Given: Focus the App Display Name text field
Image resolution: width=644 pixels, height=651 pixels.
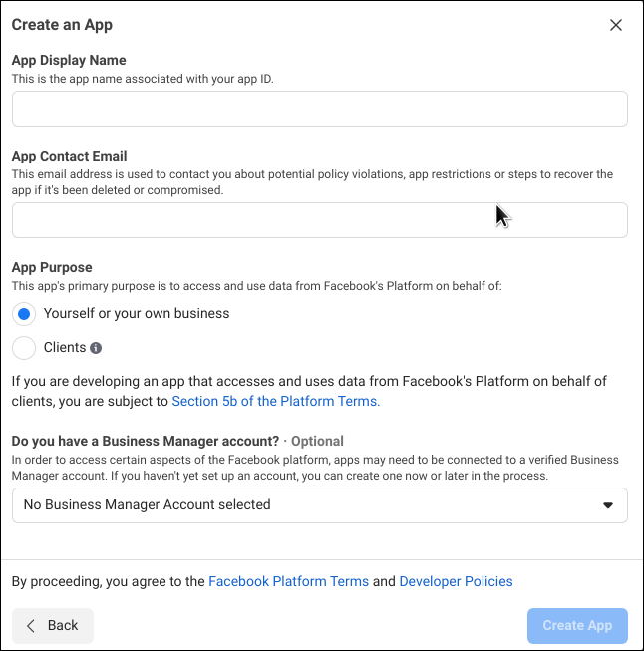Looking at the screenshot, I should [319, 109].
